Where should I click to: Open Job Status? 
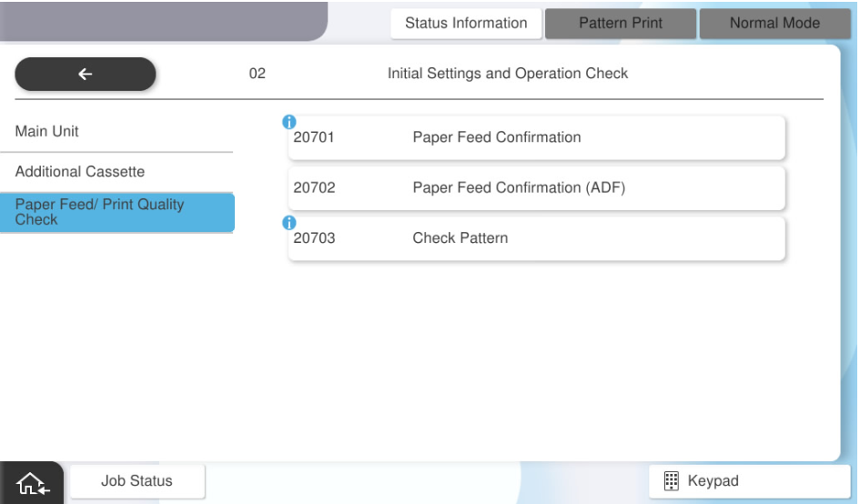click(x=138, y=480)
